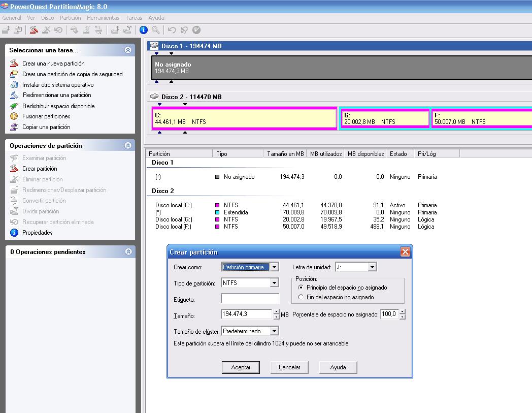
Task: Open the General menu
Action: [12, 18]
